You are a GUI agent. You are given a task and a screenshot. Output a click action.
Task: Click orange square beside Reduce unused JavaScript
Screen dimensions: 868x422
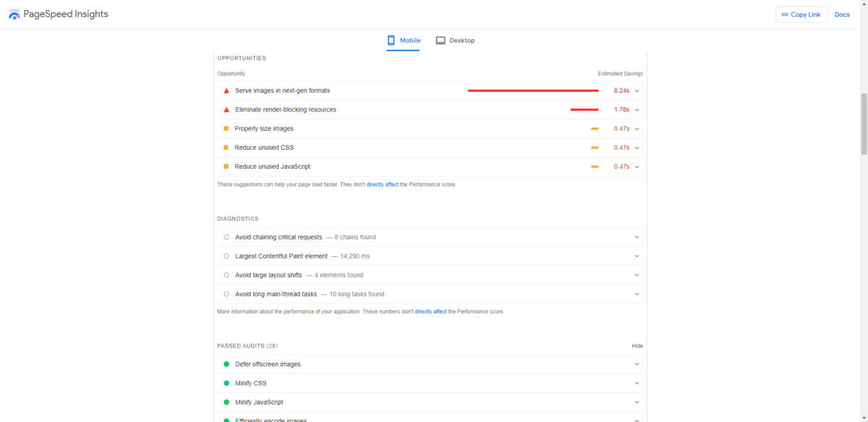[226, 166]
